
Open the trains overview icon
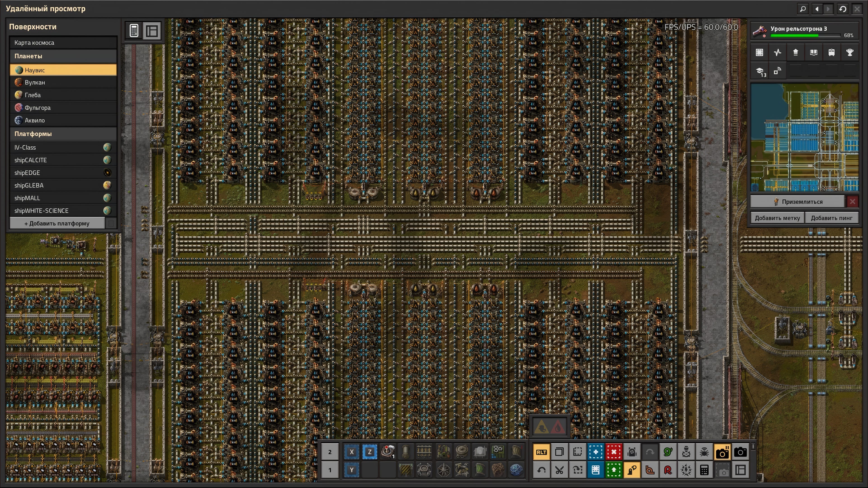click(832, 52)
